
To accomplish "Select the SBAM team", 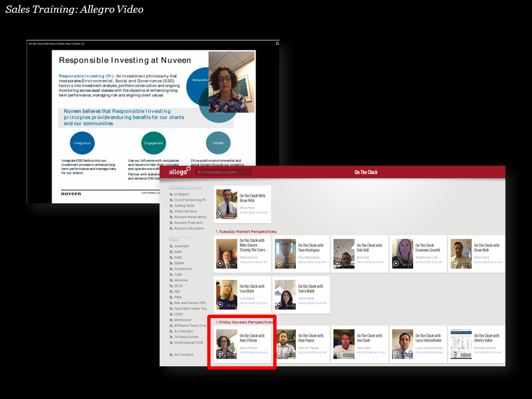I will click(179, 263).
